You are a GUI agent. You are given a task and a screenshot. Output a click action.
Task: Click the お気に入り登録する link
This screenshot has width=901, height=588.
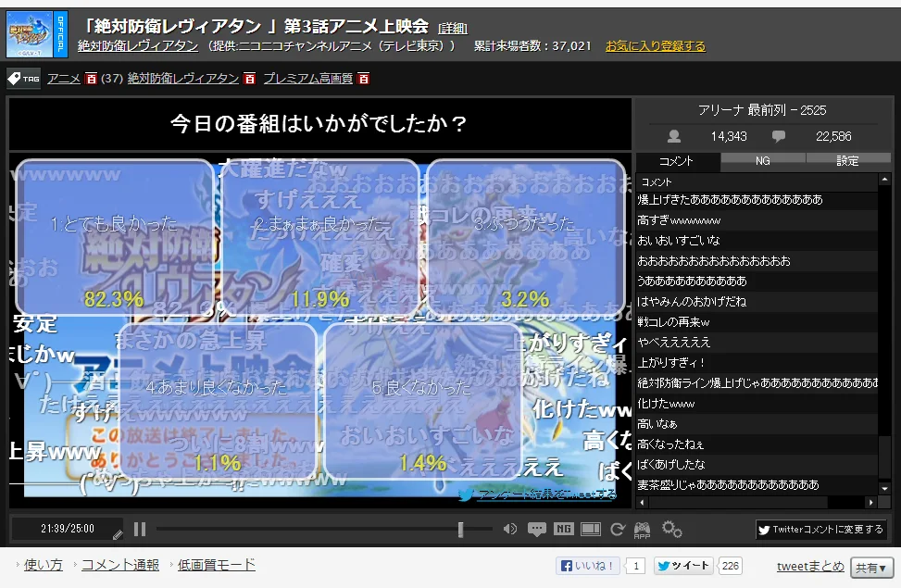(655, 45)
